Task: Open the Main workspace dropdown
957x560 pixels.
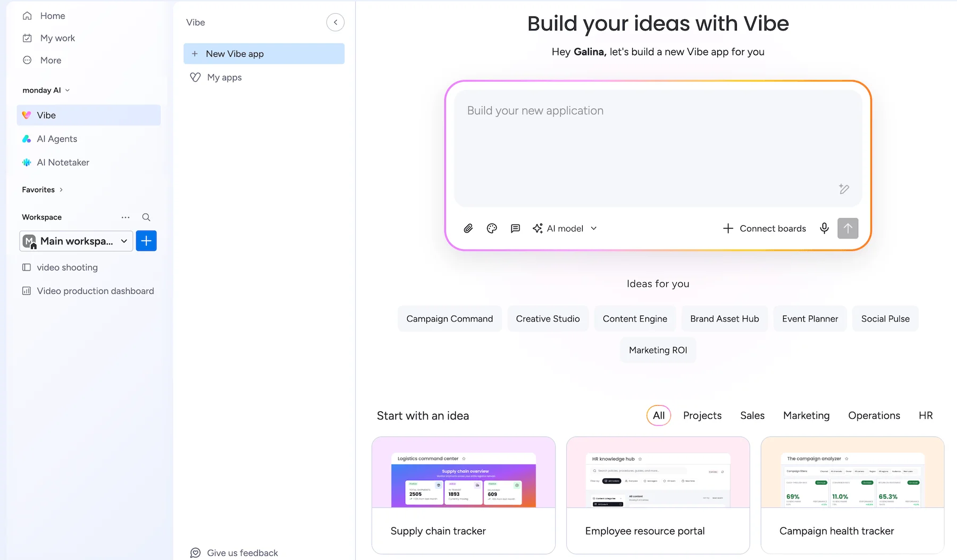Action: [76, 241]
